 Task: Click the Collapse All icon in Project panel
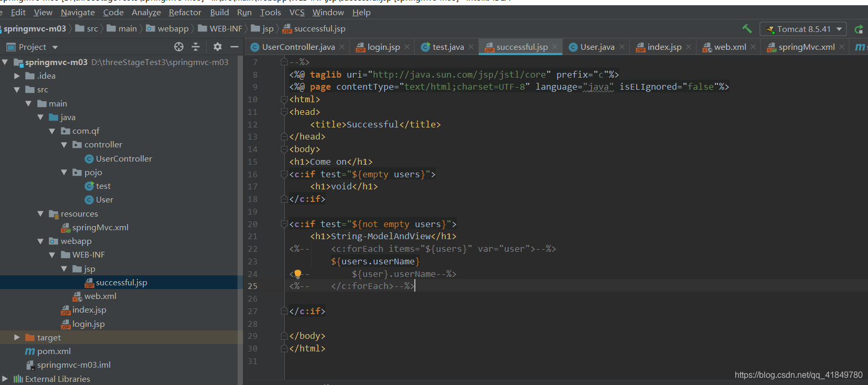(196, 47)
